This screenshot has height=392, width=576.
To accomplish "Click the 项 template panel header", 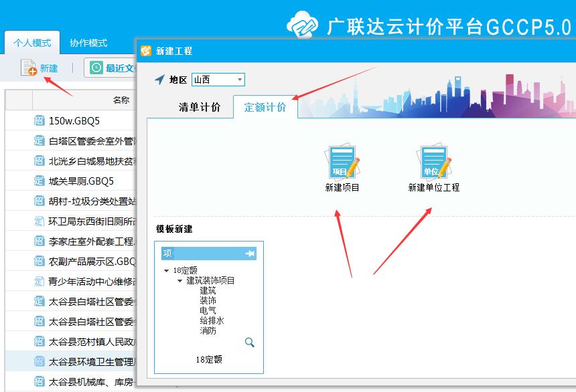I will tap(209, 254).
